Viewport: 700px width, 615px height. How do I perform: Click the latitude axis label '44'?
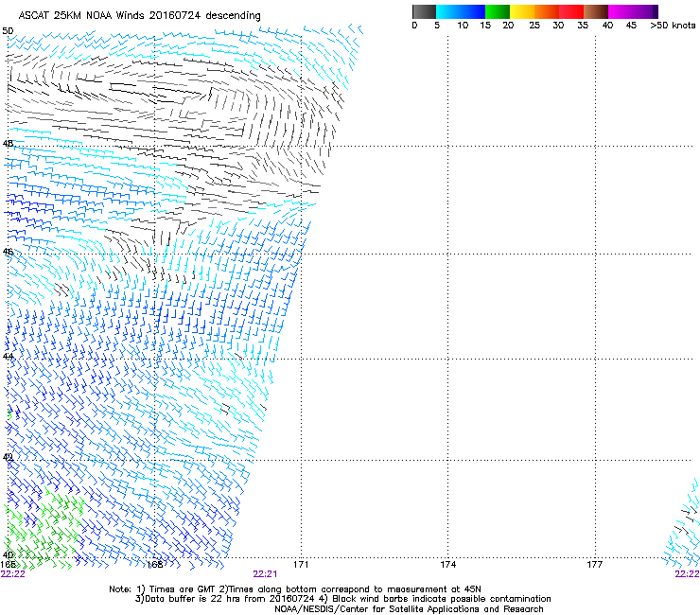click(8, 356)
